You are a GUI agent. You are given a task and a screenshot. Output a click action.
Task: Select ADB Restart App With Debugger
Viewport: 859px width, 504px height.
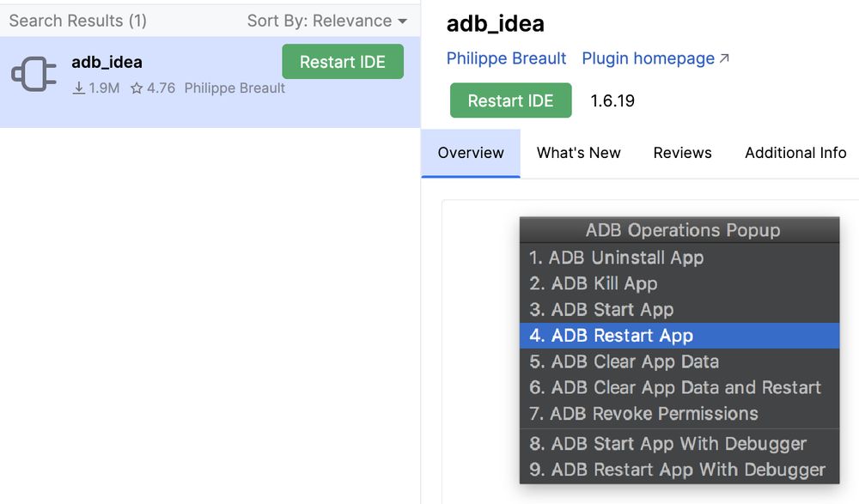click(x=678, y=470)
